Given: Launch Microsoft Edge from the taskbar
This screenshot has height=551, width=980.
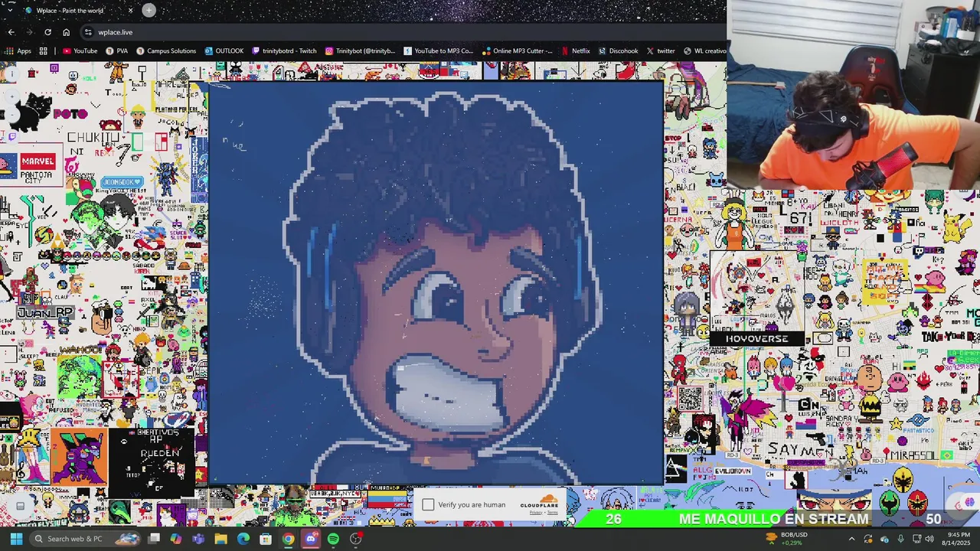Looking at the screenshot, I should [x=243, y=539].
